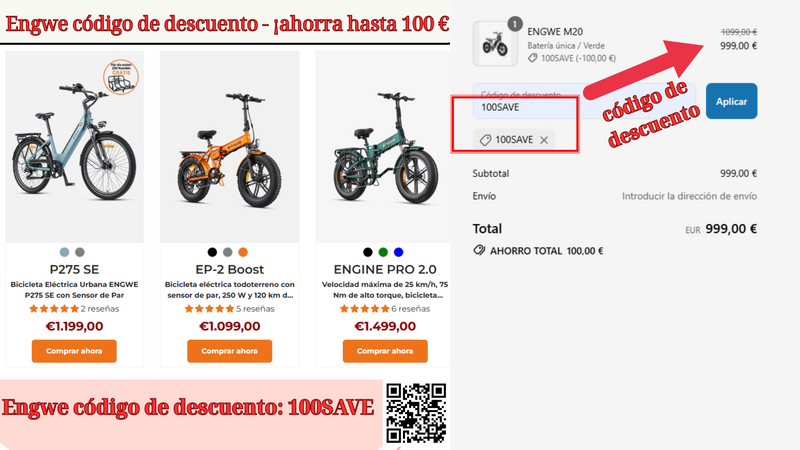Click Comprar ahora for ENGINE PRO 2.0
The image size is (800, 450).
pyautogui.click(x=385, y=351)
